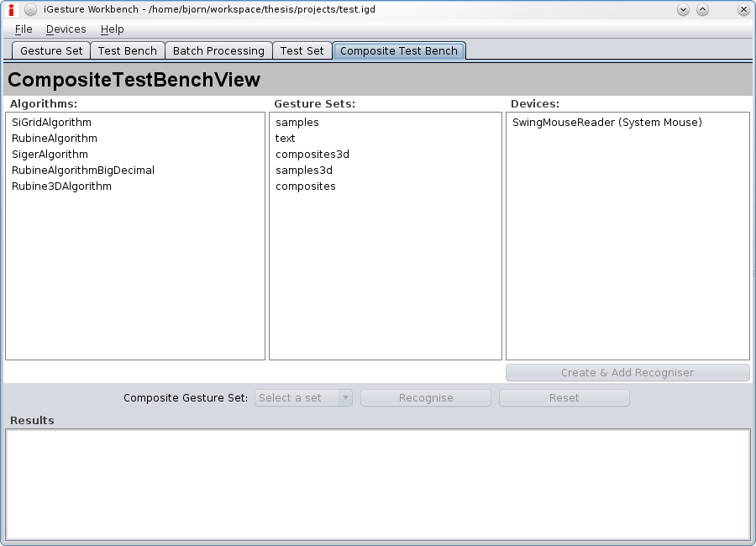Select SwingMouseReader (System Mouse) device
Screen dimensions: 756x546
pyautogui.click(x=606, y=123)
